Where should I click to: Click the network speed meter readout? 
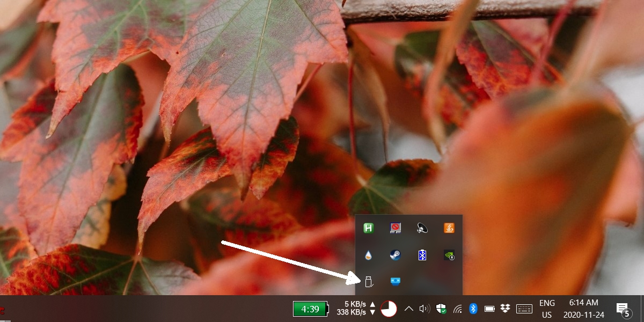[356, 308]
